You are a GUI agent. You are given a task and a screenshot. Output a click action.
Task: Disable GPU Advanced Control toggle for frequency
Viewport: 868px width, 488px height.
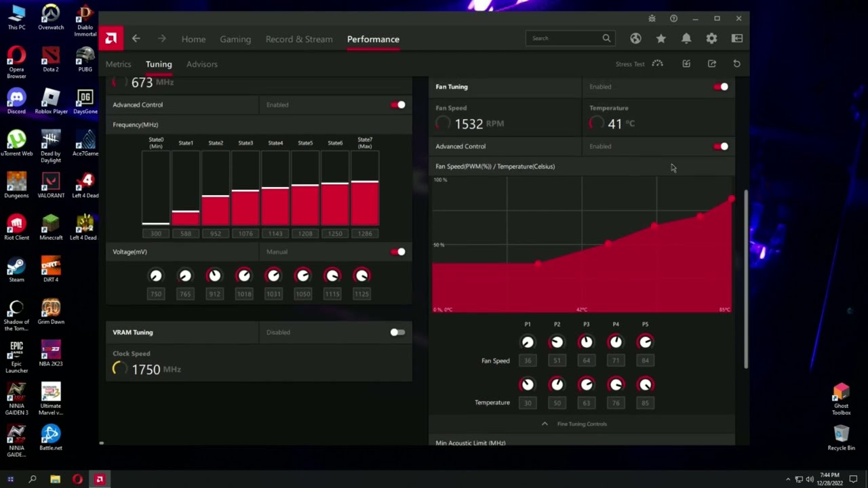(x=398, y=104)
